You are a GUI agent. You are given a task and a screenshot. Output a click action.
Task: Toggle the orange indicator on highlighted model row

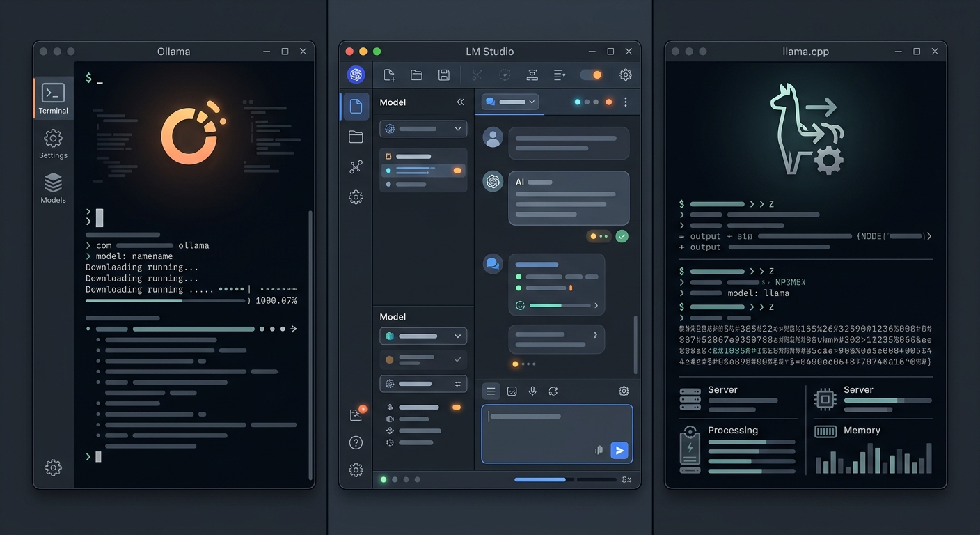coord(457,170)
